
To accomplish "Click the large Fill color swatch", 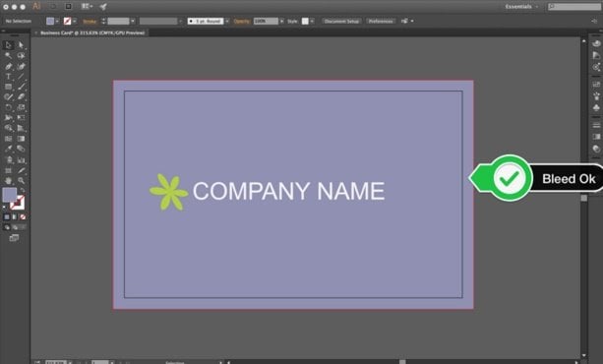I will [9, 195].
